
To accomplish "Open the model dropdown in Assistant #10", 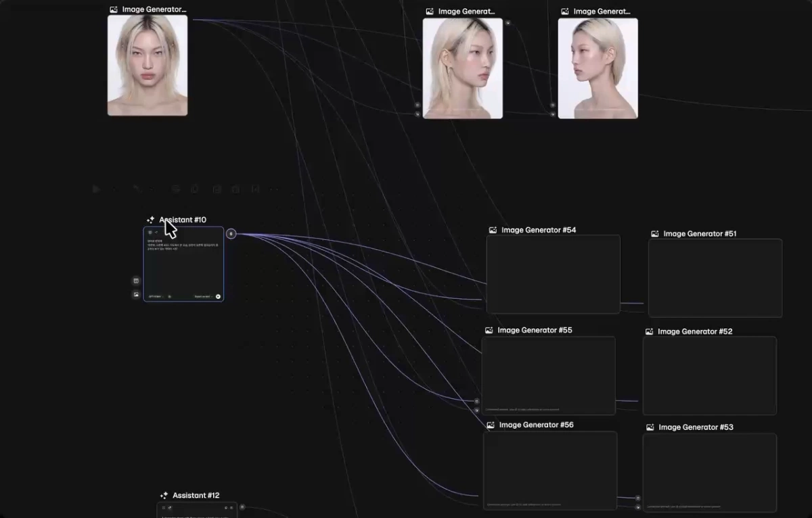I will click(x=156, y=296).
